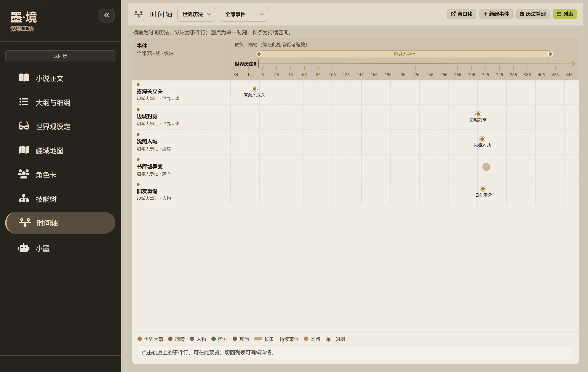588x372 pixels.
Task: Open 技能树 page
Action: (x=60, y=199)
